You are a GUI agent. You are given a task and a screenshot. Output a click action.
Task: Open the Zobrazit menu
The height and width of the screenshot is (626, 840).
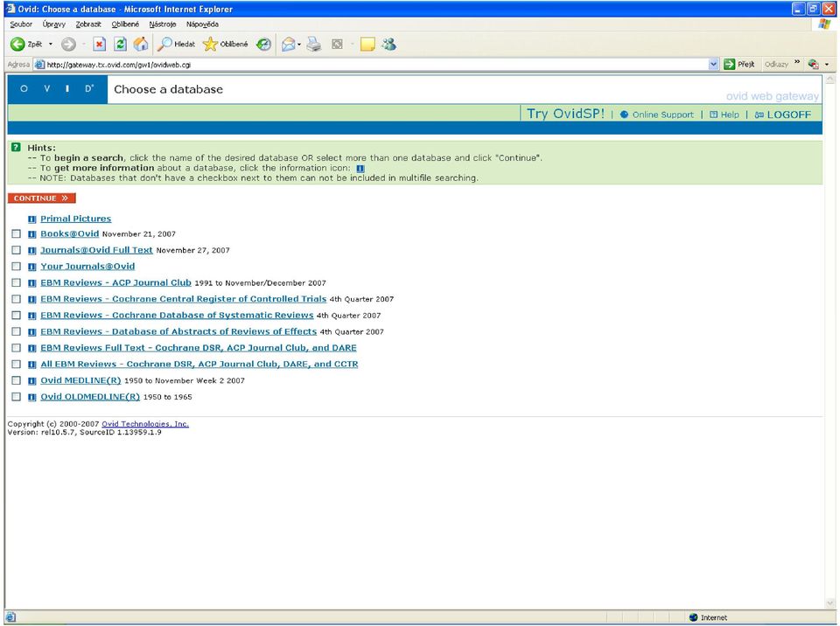tap(88, 24)
